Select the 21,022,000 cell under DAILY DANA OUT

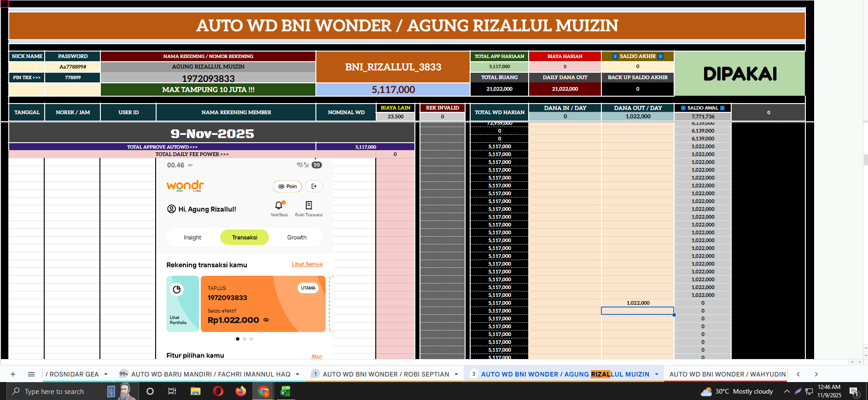pos(565,89)
